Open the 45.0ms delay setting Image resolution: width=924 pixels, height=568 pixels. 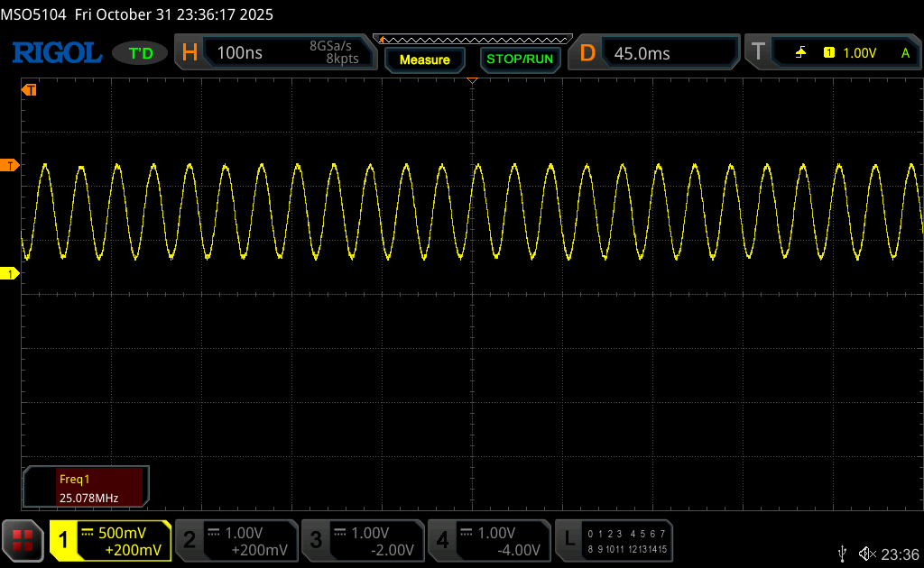642,53
